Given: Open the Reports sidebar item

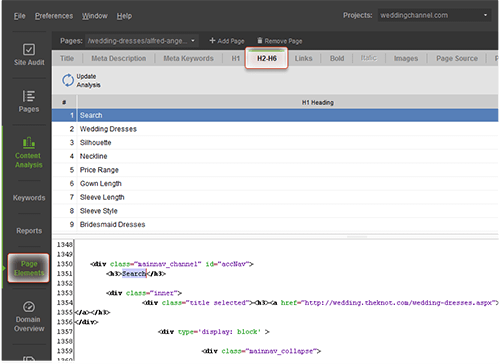Looking at the screenshot, I should [x=29, y=231].
